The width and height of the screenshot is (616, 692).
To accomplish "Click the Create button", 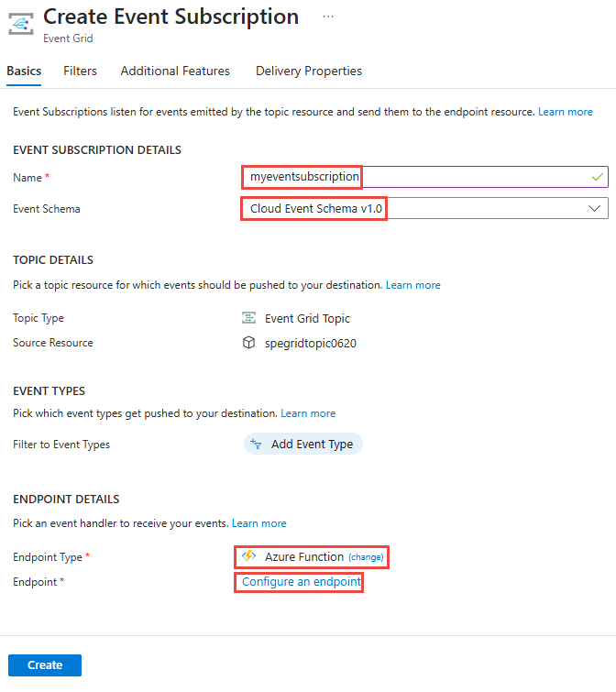I will click(x=45, y=665).
